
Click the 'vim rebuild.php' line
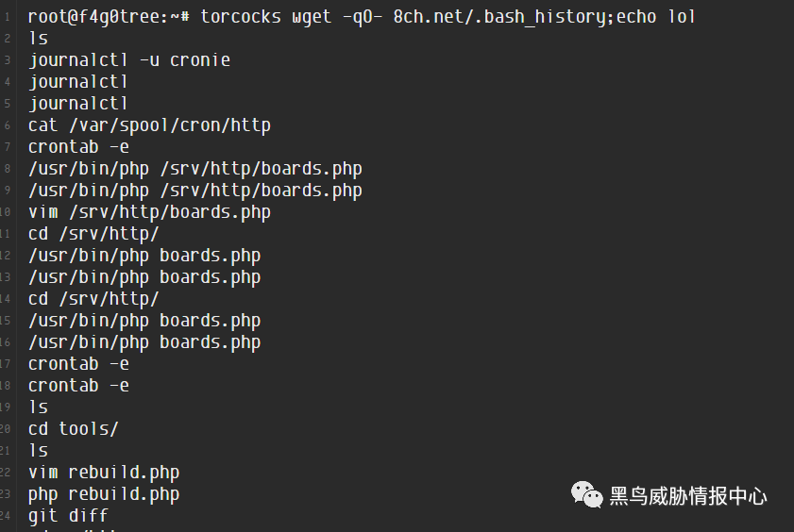point(104,473)
